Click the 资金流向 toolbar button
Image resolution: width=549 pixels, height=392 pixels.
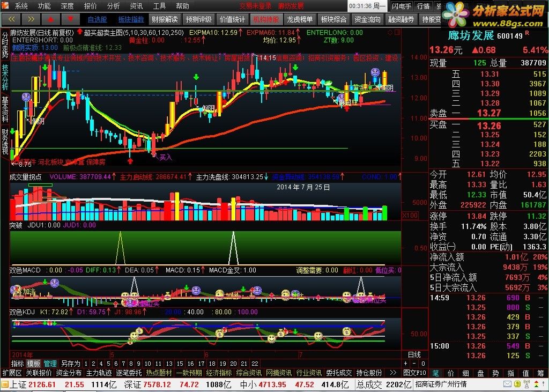[x=367, y=20]
